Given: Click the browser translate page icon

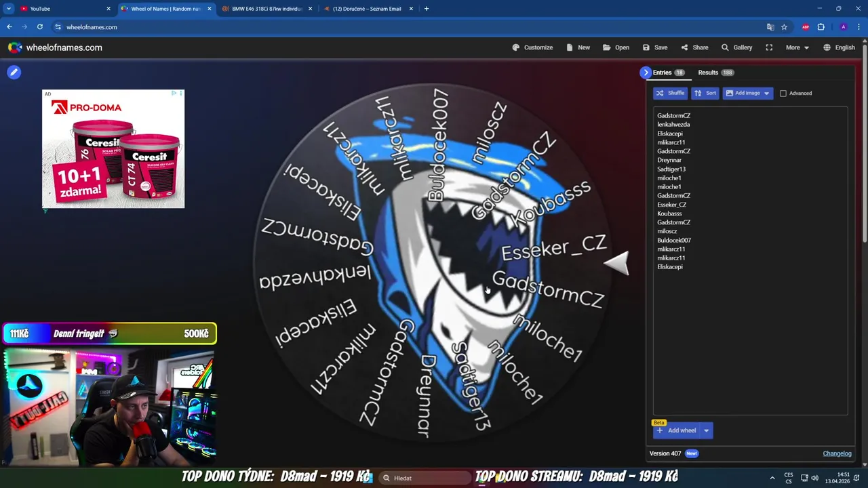Looking at the screenshot, I should pos(770,27).
